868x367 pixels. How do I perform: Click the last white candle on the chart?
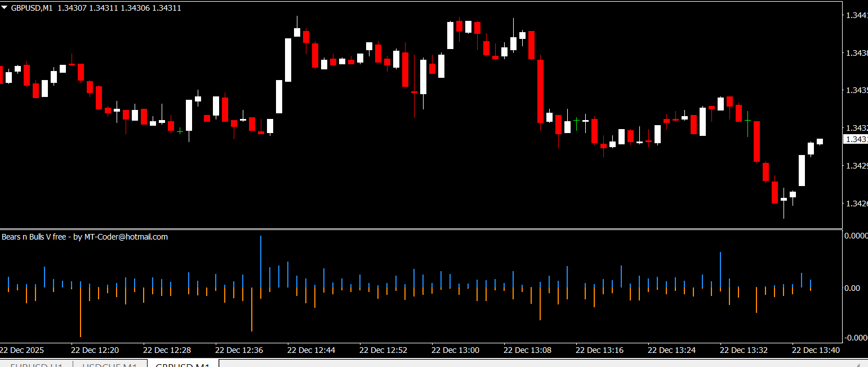pos(820,142)
